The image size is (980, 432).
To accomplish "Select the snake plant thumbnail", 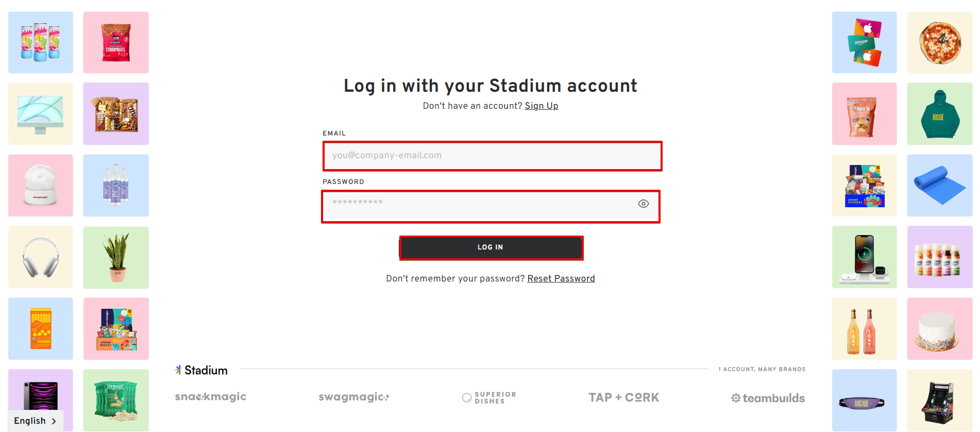I will [x=115, y=257].
